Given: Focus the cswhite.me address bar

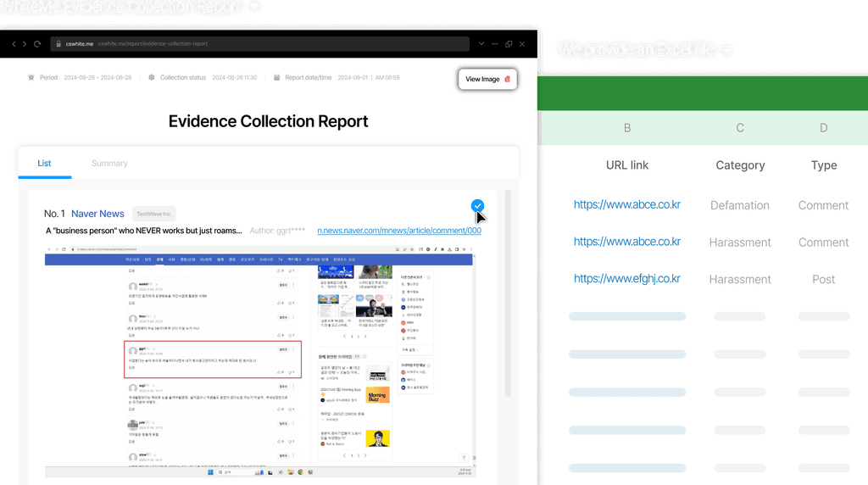Looking at the screenshot, I should click(x=259, y=44).
